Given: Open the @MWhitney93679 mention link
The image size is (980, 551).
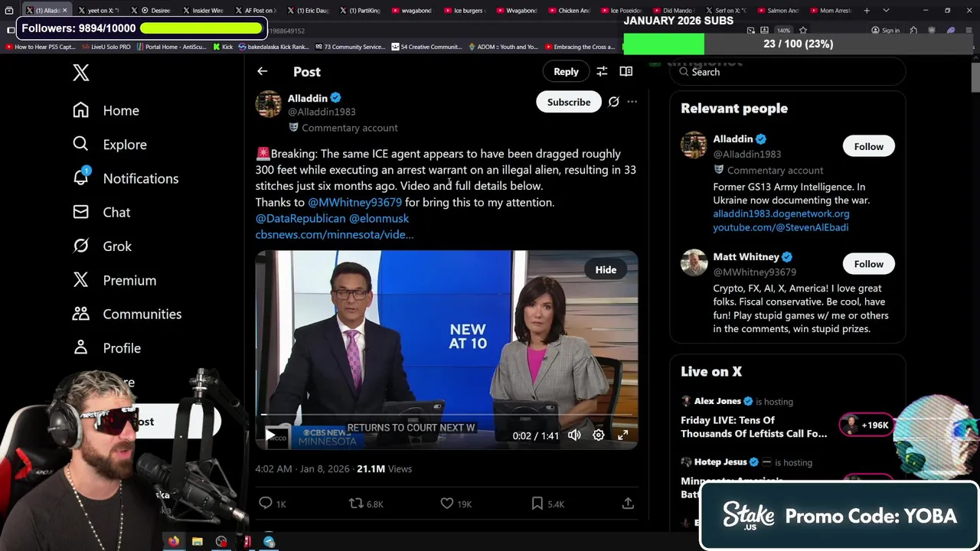Looking at the screenshot, I should [x=354, y=202].
